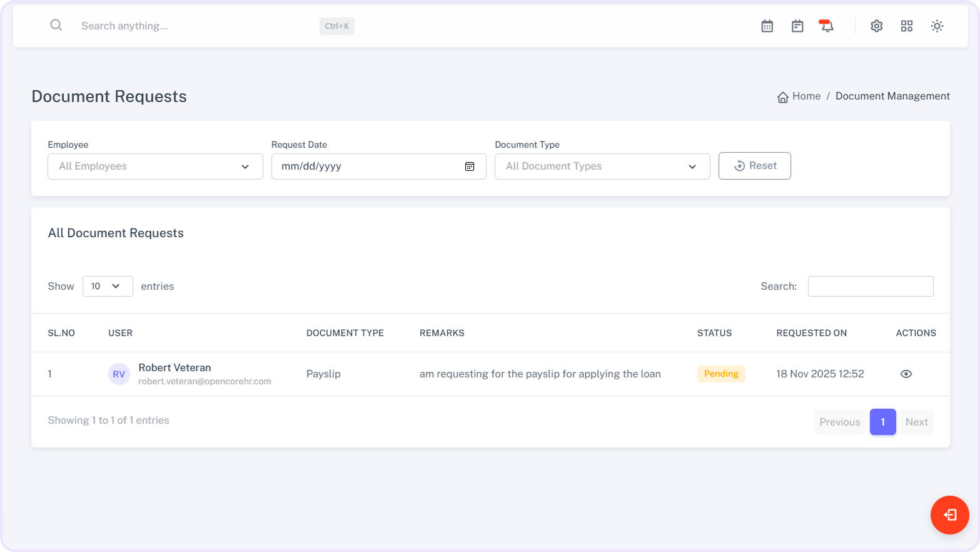Image resolution: width=980 pixels, height=552 pixels.
Task: Open the settings gear icon
Action: [x=877, y=26]
